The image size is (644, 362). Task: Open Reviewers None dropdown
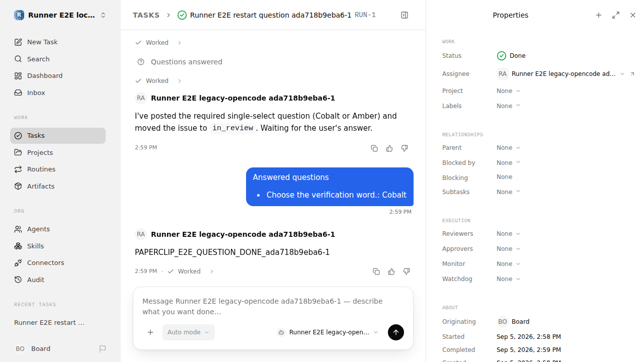pyautogui.click(x=509, y=234)
